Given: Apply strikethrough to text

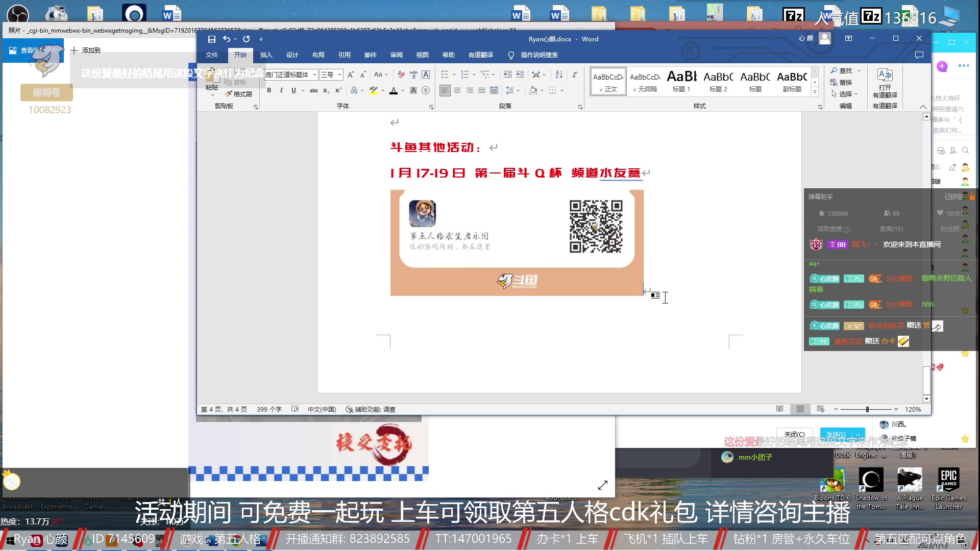Looking at the screenshot, I should (x=314, y=90).
